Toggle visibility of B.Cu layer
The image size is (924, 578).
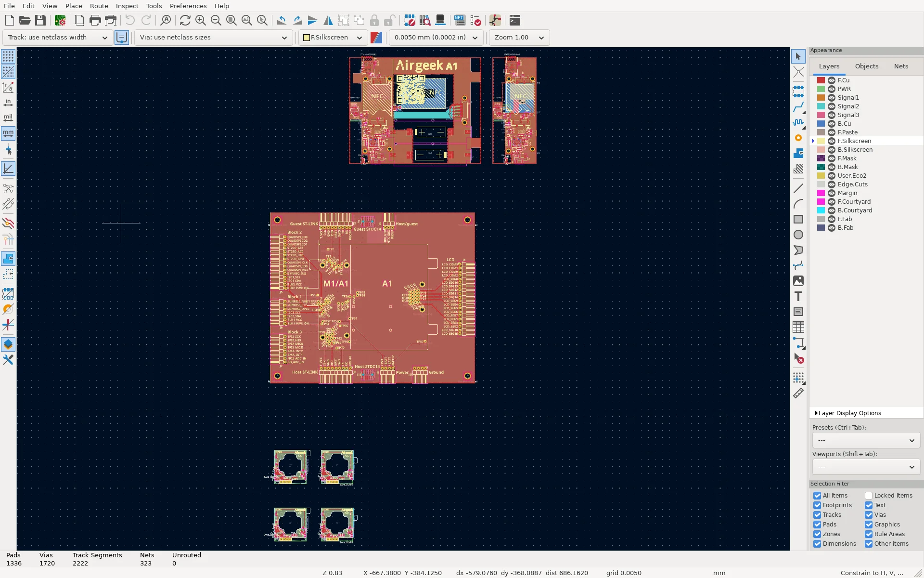tap(831, 124)
